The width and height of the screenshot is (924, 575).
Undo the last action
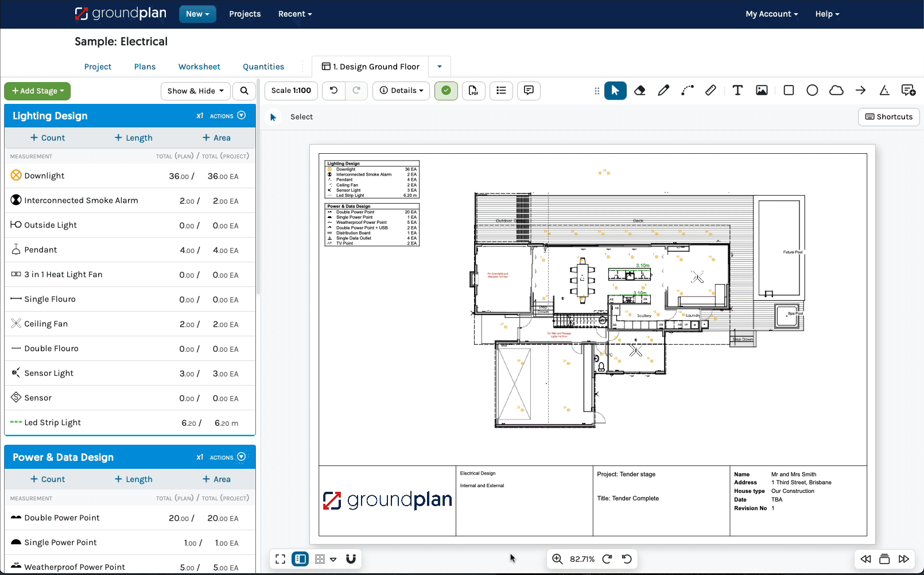click(x=333, y=91)
